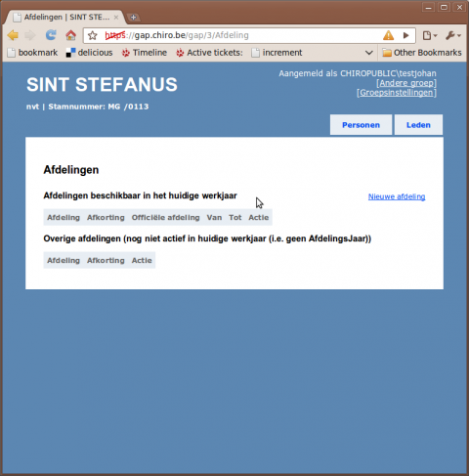The image size is (469, 476).
Task: Open a new tab with plus button
Action: 133,18
